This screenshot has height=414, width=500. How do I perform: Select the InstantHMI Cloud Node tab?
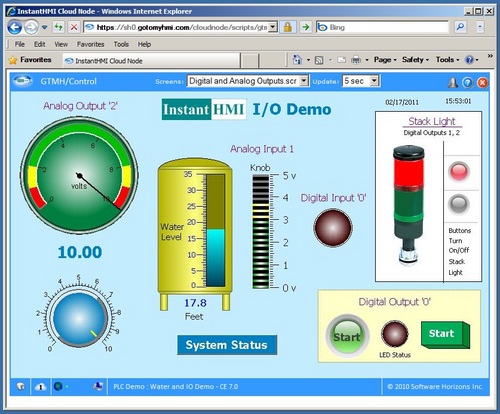(151, 61)
